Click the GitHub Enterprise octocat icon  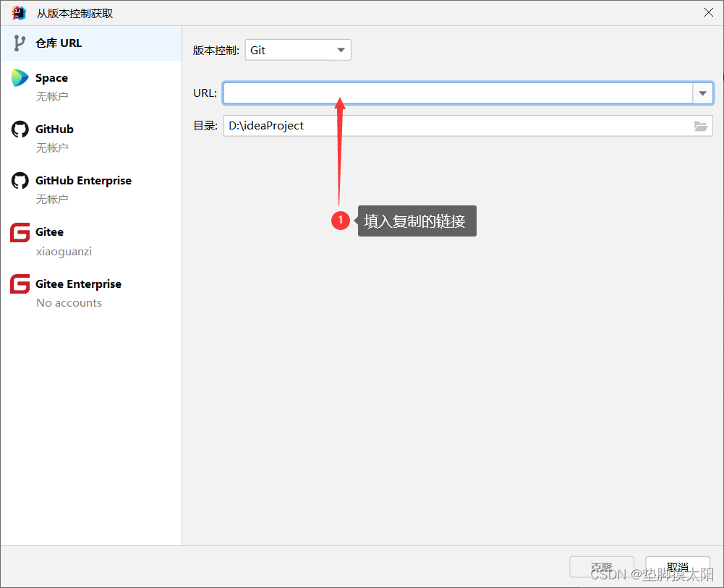point(20,181)
